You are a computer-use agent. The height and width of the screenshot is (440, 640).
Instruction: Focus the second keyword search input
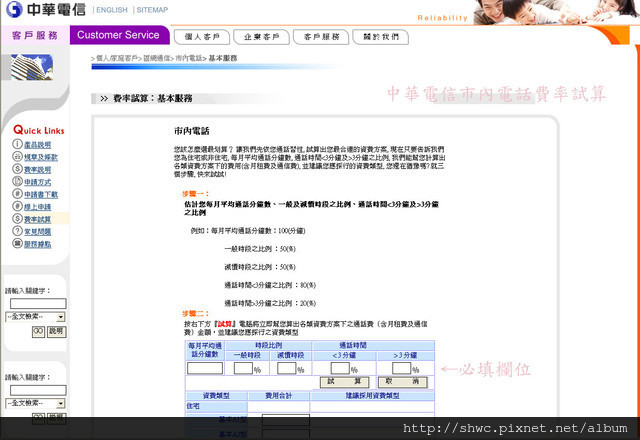[x=38, y=390]
